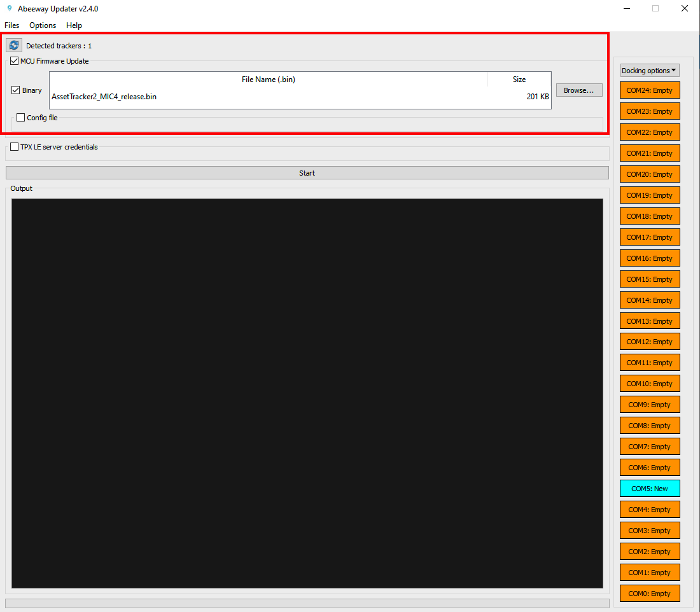Open the Docking options dropdown
The height and width of the screenshot is (612, 700).
pyautogui.click(x=650, y=71)
